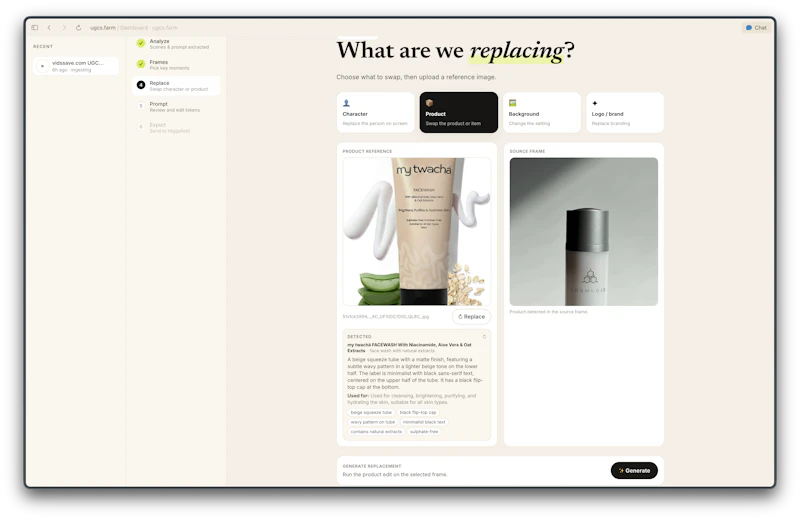Choose the Character replacement card
This screenshot has height=520, width=800.
(376, 112)
